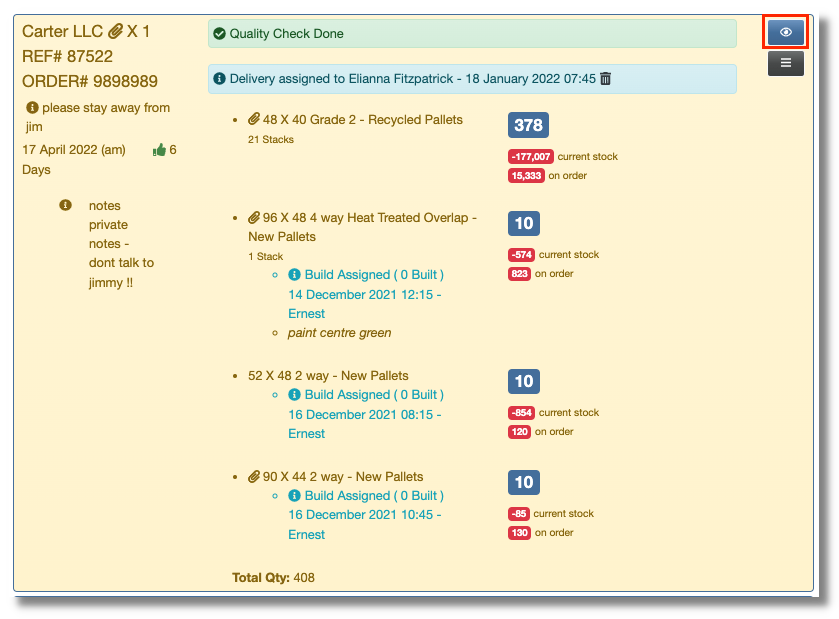Click paperclip icon on 90 X 44 2 way

[254, 476]
